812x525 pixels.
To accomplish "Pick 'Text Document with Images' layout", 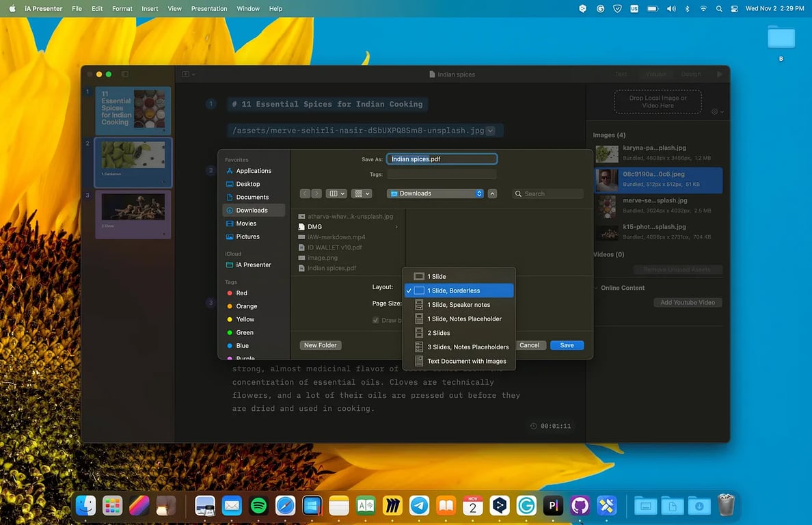I will (x=466, y=361).
